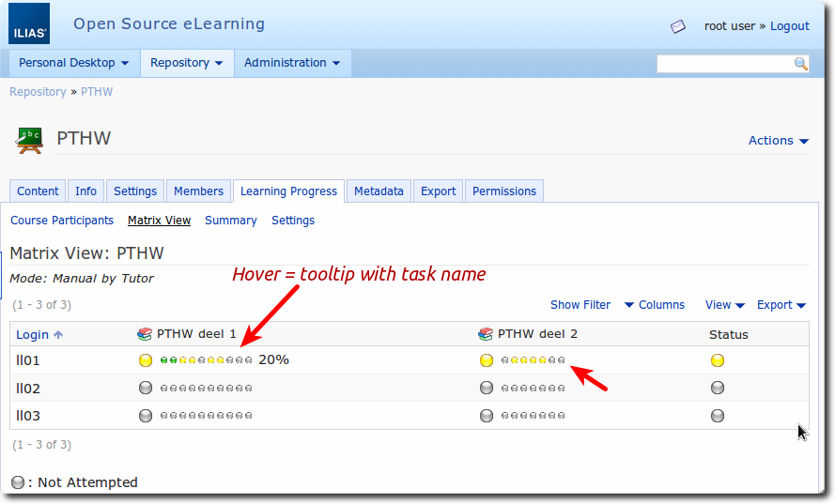Select the Learning Progress tab
The width and height of the screenshot is (835, 504).
pyautogui.click(x=288, y=191)
